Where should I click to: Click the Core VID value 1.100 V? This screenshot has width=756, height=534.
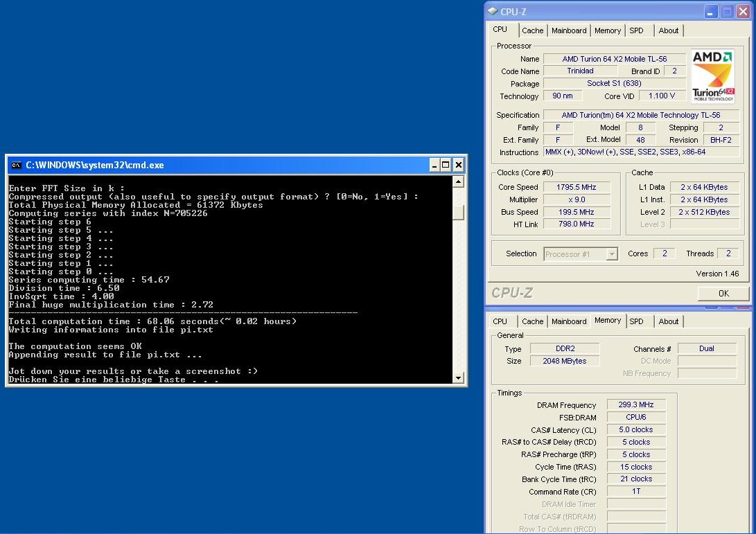tap(662, 96)
